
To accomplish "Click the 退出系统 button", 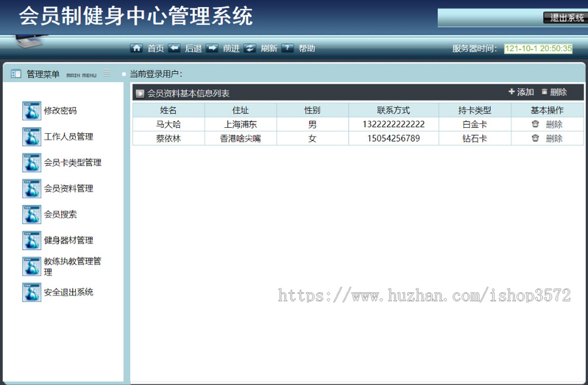I will pyautogui.click(x=566, y=18).
